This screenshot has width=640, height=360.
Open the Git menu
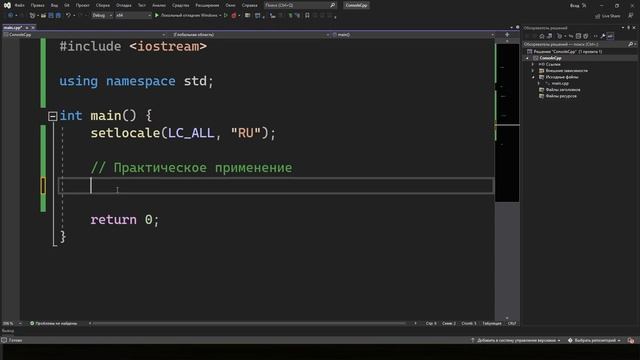click(67, 5)
